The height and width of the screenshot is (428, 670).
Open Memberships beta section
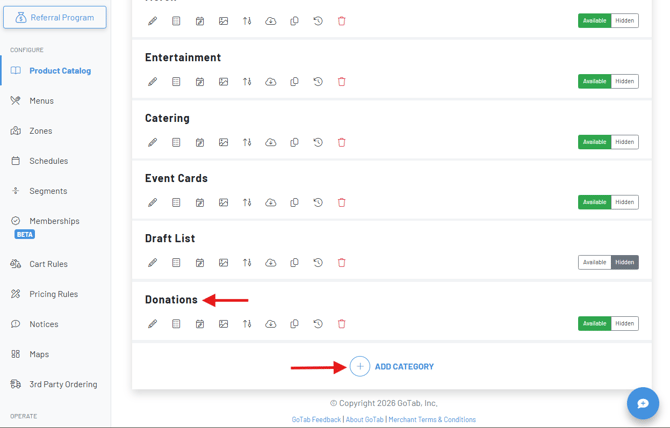click(54, 221)
